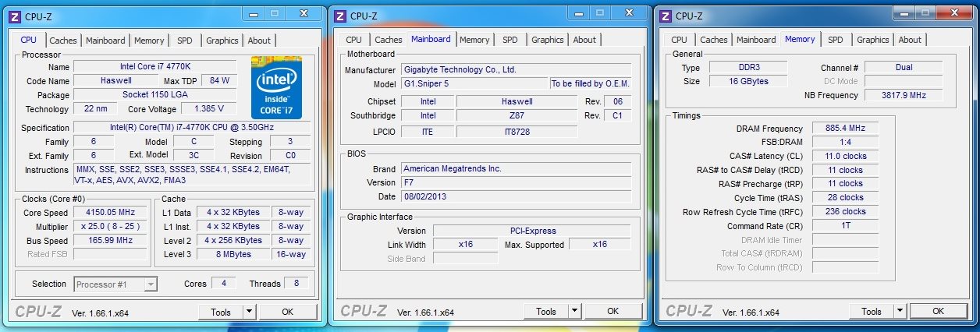980x332 pixels.
Task: Open Mainboard tab in the Memory window
Action: tap(756, 40)
